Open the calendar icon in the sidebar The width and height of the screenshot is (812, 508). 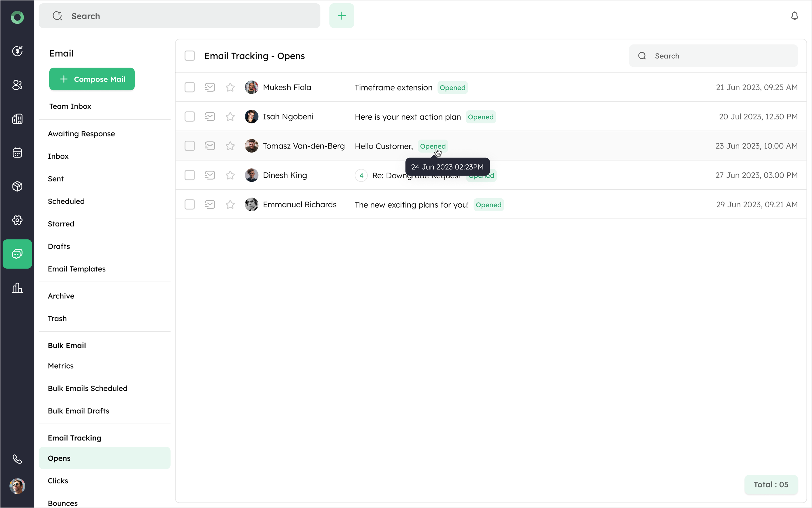pos(17,153)
